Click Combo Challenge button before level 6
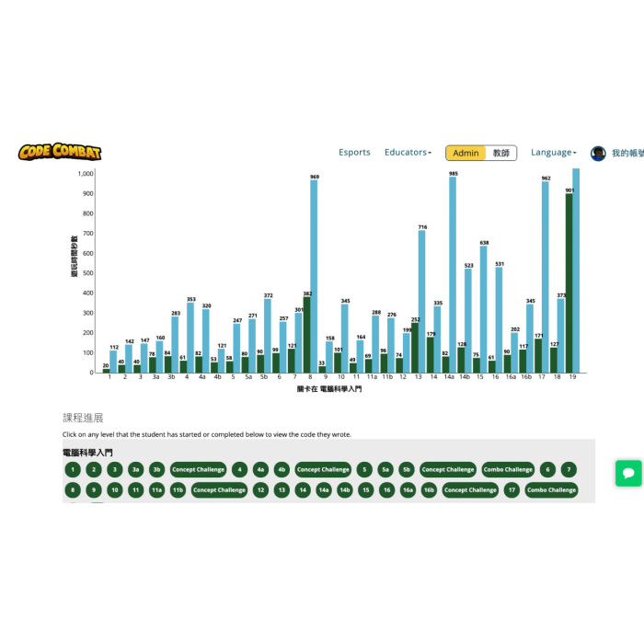Screen dimensions: 644x644 [508, 469]
